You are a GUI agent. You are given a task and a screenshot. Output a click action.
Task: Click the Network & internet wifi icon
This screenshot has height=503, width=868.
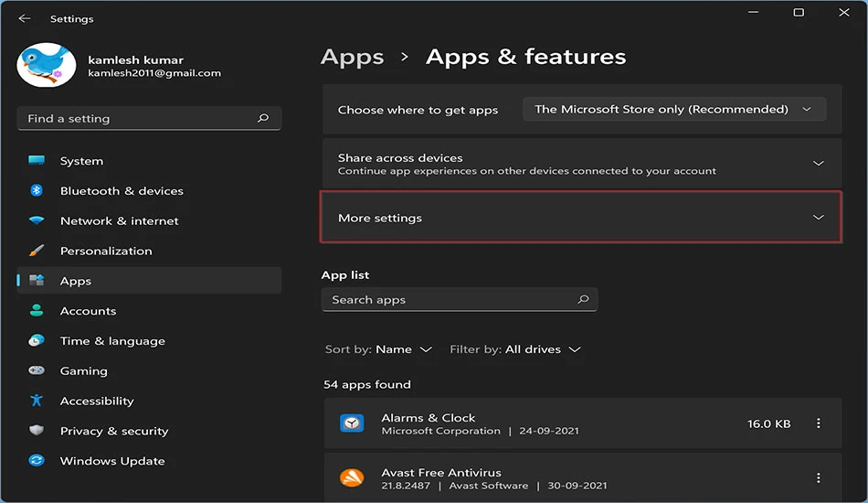[37, 220]
